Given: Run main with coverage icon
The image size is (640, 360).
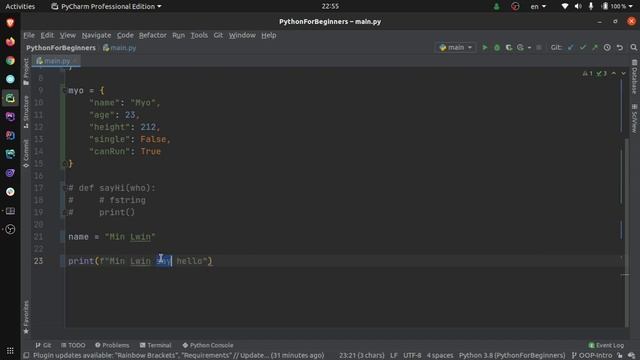Looking at the screenshot, I should coord(509,48).
